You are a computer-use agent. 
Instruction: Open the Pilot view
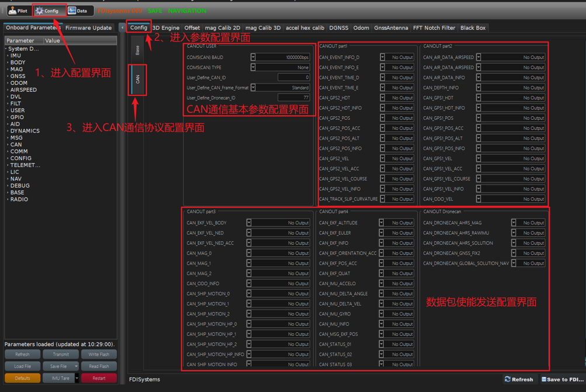click(x=18, y=11)
